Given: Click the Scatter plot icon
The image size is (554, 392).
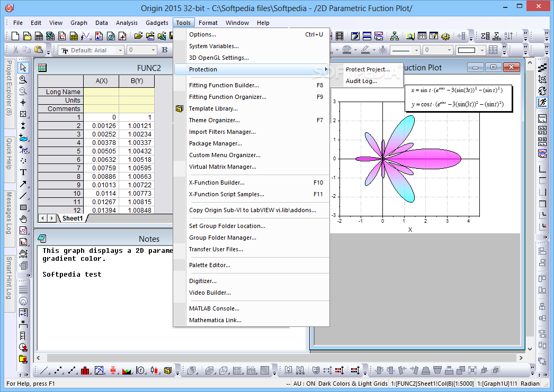Looking at the screenshot, I should pyautogui.click(x=59, y=370).
